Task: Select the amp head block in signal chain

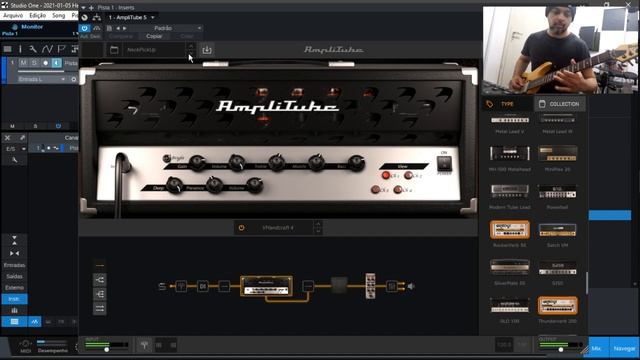Action: click(267, 286)
